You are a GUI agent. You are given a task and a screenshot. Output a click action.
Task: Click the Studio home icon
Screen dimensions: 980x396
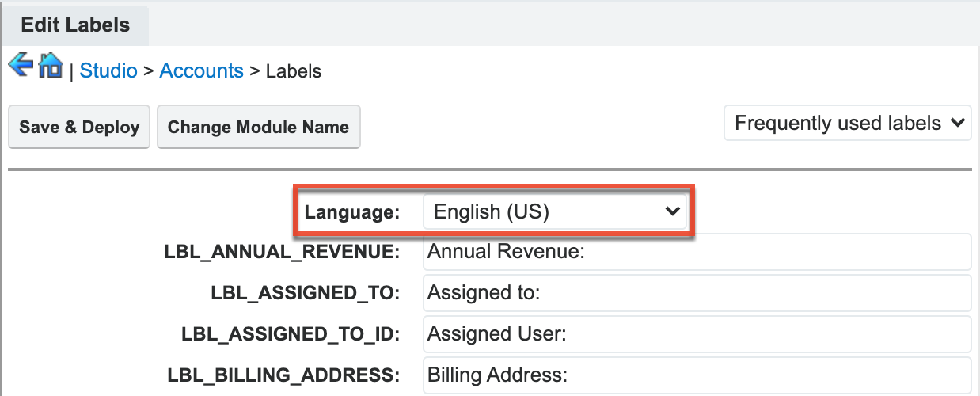coord(50,65)
